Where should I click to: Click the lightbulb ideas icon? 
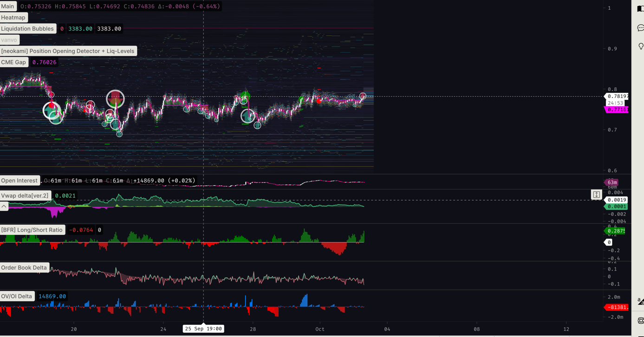click(x=641, y=46)
